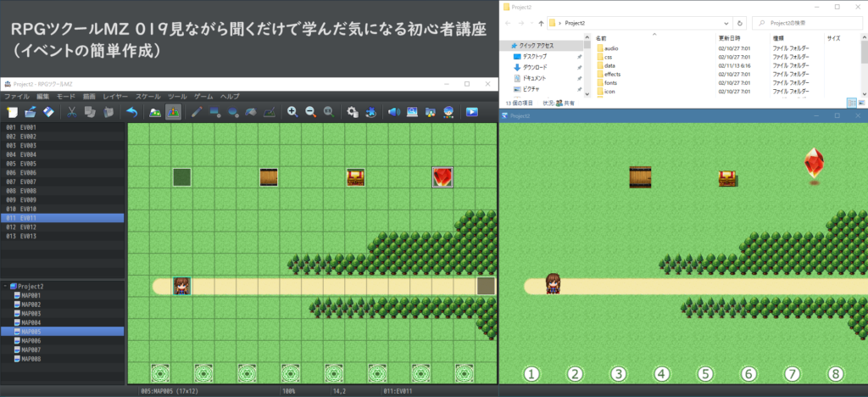Viewport: 868px width, 397px height.
Task: Switch to Map editing mode icon
Action: point(154,112)
